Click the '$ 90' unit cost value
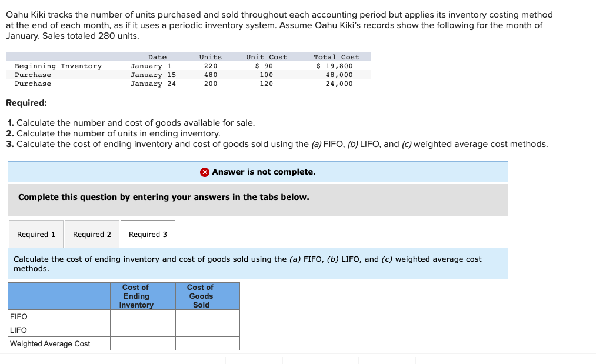Viewport: 596px width, 364px height. coord(264,66)
